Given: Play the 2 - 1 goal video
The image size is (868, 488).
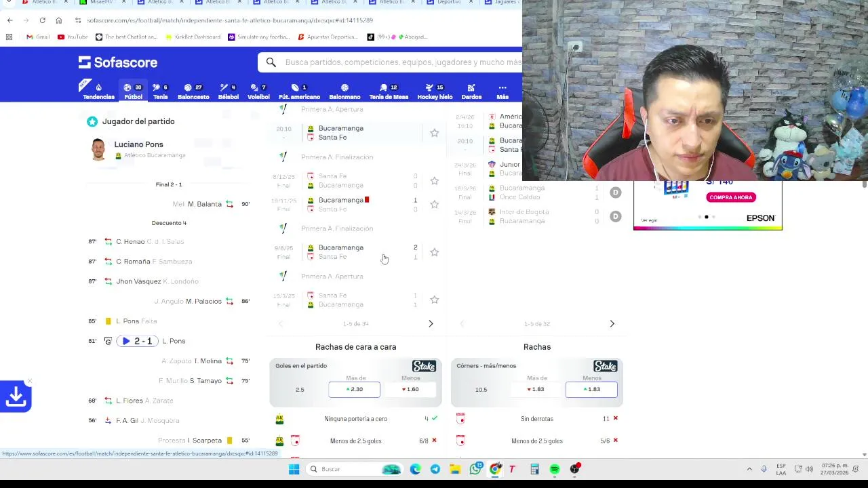Looking at the screenshot, I should [x=138, y=341].
